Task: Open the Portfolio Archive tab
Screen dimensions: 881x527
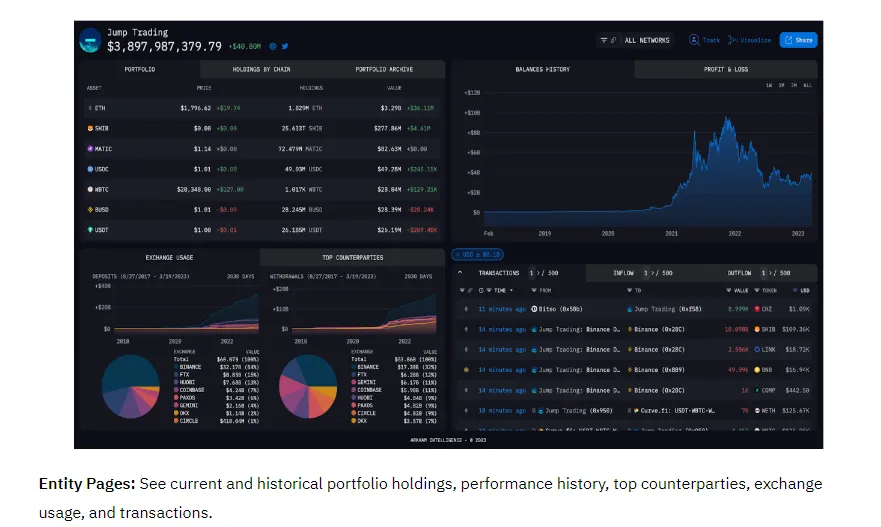Action: [x=384, y=69]
